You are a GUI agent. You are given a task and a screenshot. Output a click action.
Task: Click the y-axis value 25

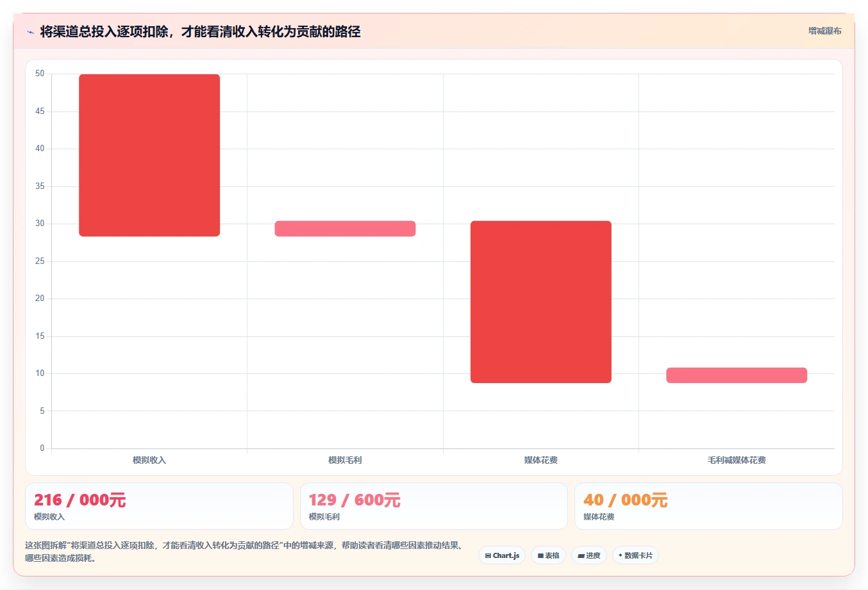pos(40,261)
